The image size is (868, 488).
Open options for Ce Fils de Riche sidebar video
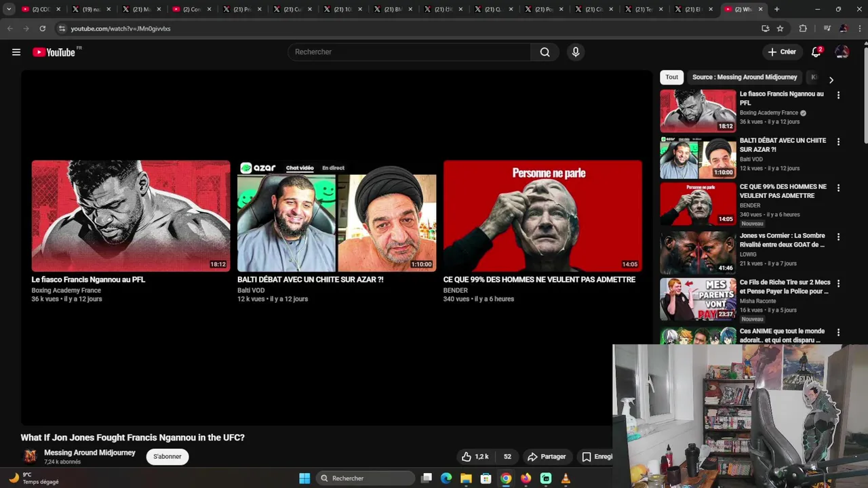pyautogui.click(x=838, y=283)
